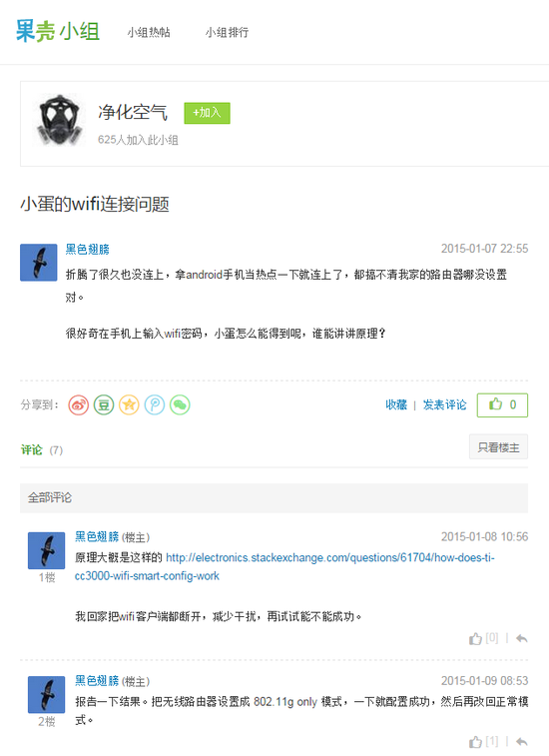This screenshot has width=549, height=756.
Task: Open 小组排行 navigation tab
Action: [227, 32]
